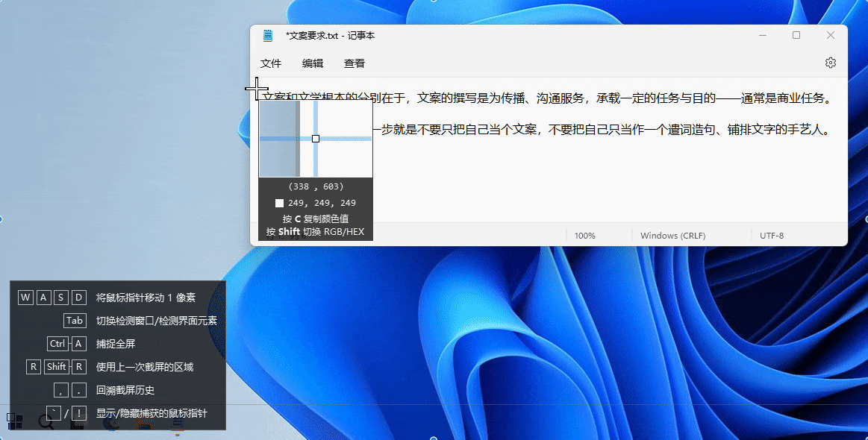Open the 文件 menu
This screenshot has width=868, height=440.
point(270,64)
